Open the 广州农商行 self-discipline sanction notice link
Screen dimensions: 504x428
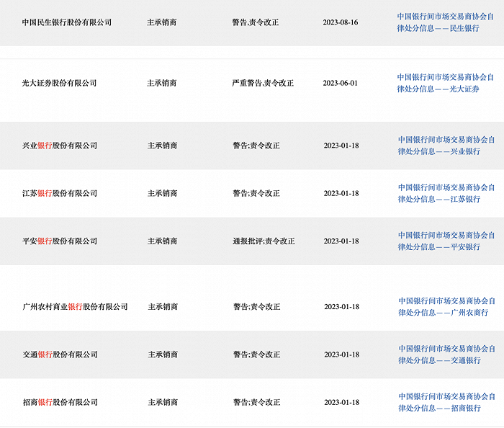point(446,307)
